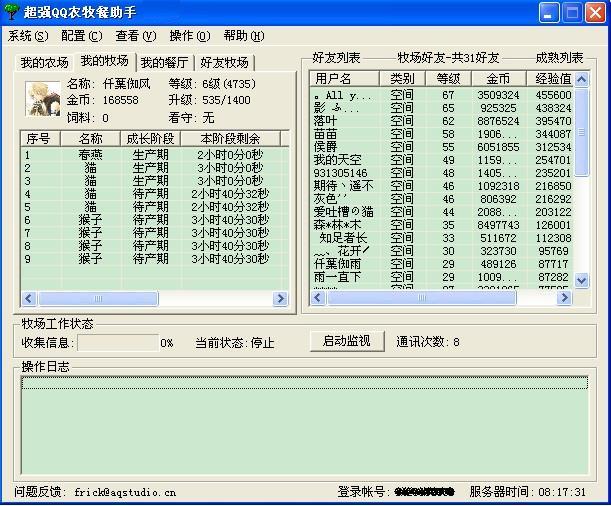Select friend 爱吐槽の猫 in the list
The height and width of the screenshot is (506, 611).
click(442, 212)
